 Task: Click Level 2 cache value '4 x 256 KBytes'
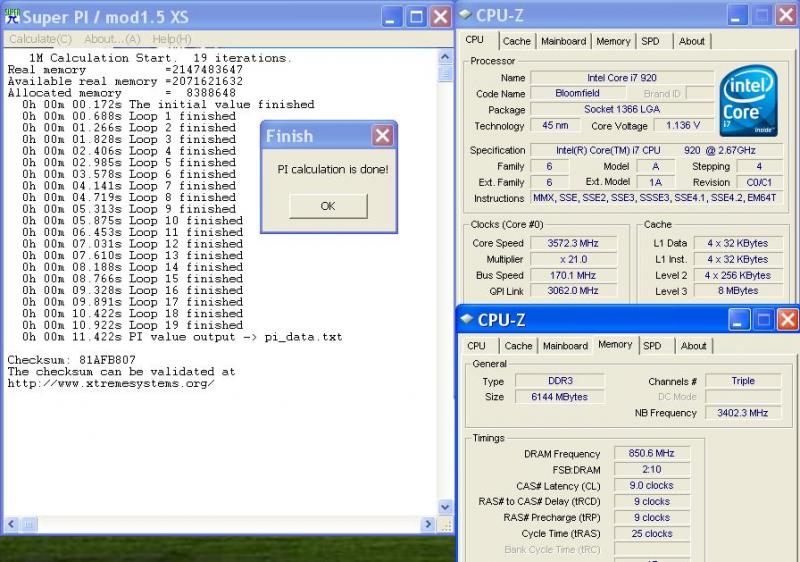coord(738,275)
